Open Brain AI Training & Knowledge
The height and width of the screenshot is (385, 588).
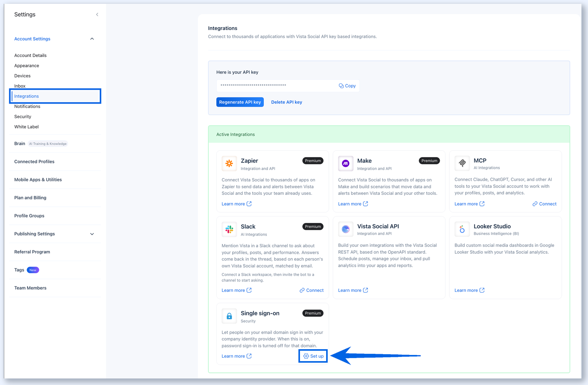(41, 144)
